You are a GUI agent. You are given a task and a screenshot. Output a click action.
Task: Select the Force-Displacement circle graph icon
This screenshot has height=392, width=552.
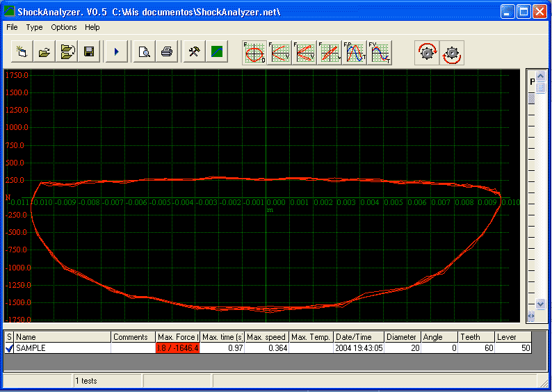(254, 53)
